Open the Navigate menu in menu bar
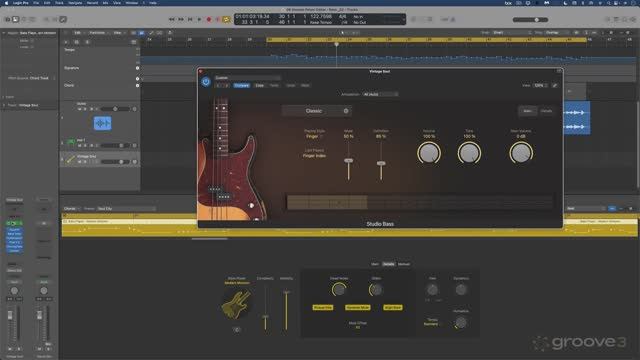Viewport: 640px width, 360px height. pyautogui.click(x=75, y=3)
